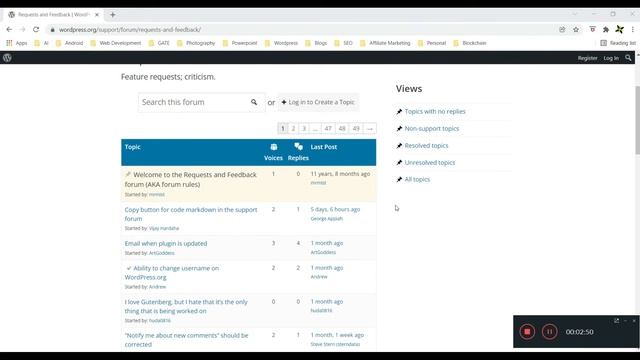Go to pagination page 3

coord(304,129)
